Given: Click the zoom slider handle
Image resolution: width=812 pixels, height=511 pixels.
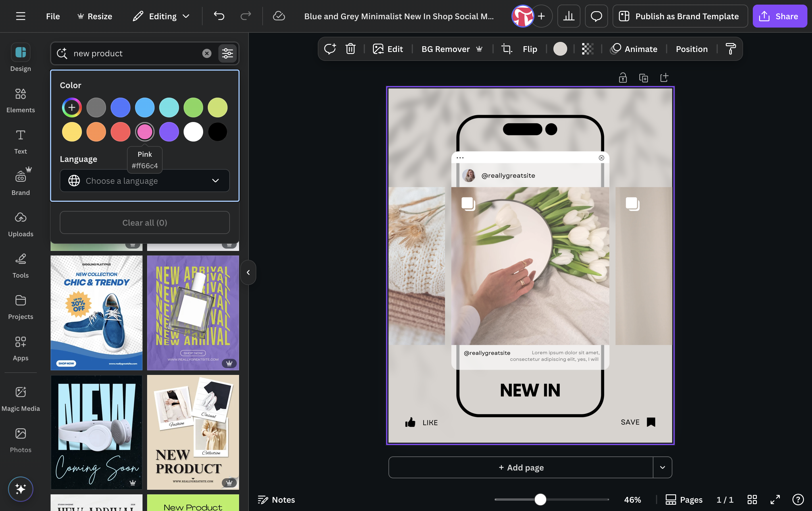Looking at the screenshot, I should (540, 500).
